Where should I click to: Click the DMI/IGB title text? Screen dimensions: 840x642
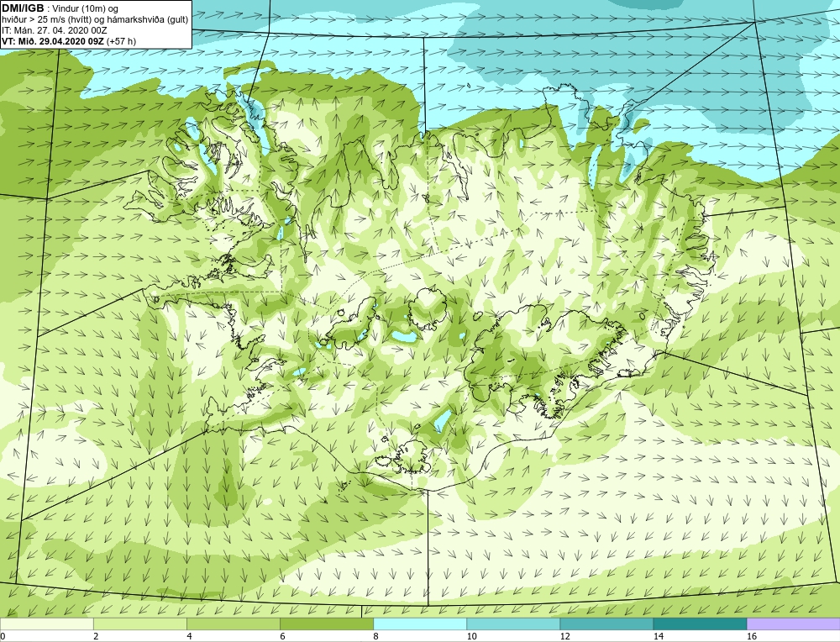pos(23,8)
